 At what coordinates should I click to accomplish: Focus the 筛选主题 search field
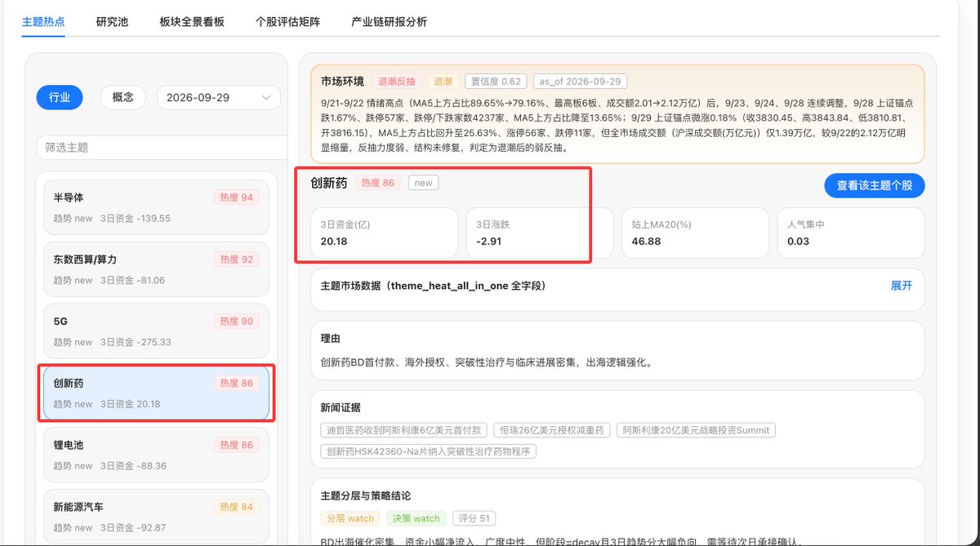click(x=162, y=148)
